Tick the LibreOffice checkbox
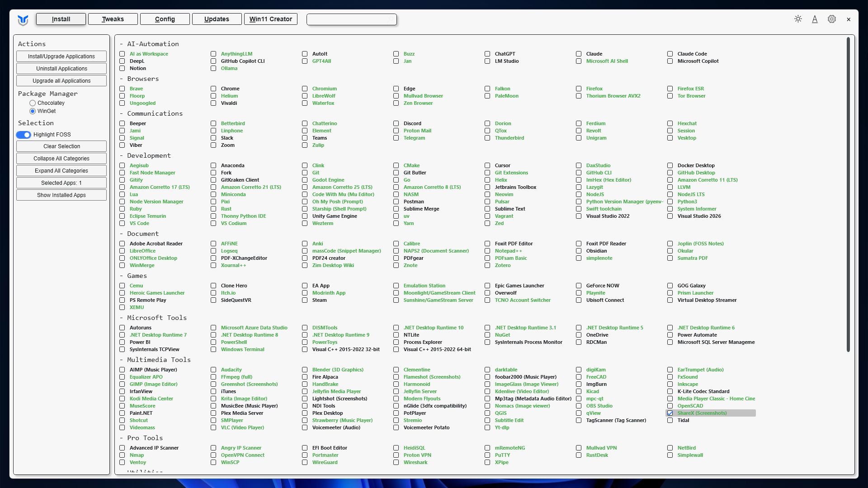The image size is (868, 488). pyautogui.click(x=122, y=251)
